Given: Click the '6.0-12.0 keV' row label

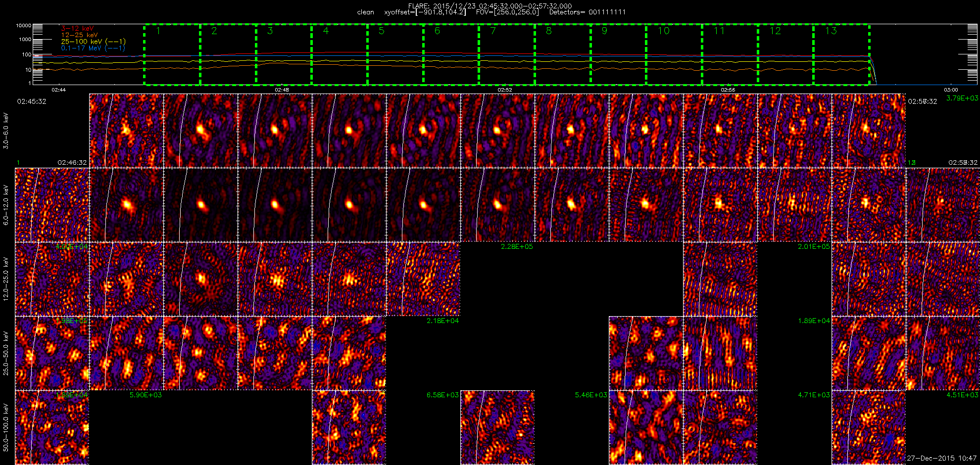Looking at the screenshot, I should click(x=6, y=205).
